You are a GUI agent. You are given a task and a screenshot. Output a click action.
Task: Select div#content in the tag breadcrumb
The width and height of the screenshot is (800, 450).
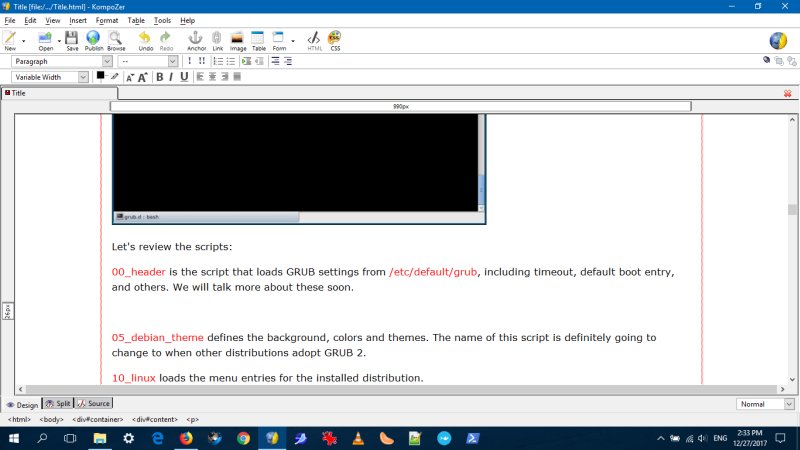coord(156,420)
